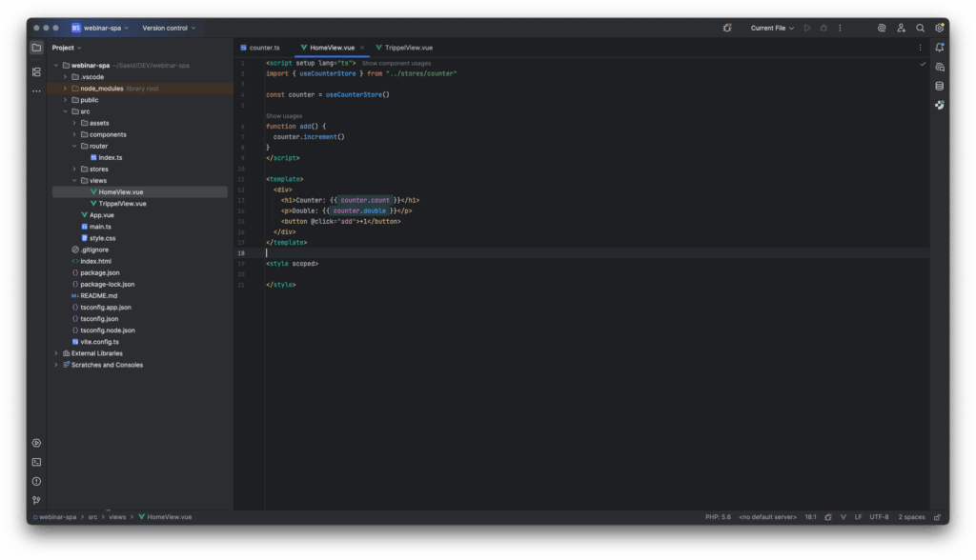The width and height of the screenshot is (976, 560).
Task: Switch to the counter.ts editor tab
Action: (264, 47)
